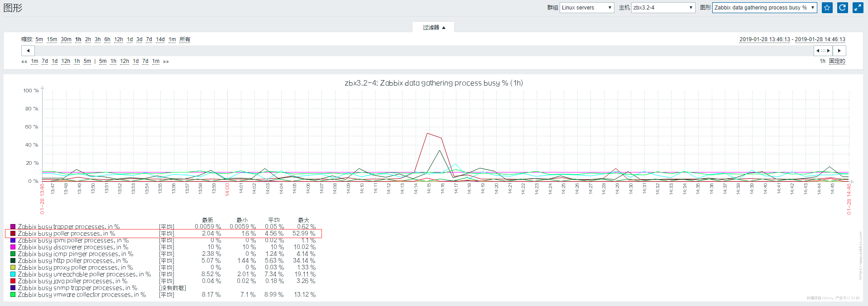Set zoom to 3d
Screen dimensions: 868x306
[139, 39]
